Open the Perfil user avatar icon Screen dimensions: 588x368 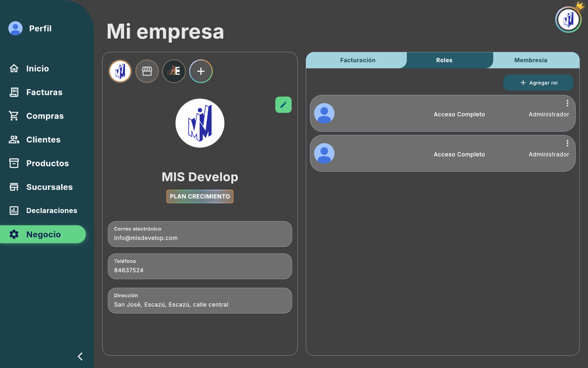coord(15,28)
